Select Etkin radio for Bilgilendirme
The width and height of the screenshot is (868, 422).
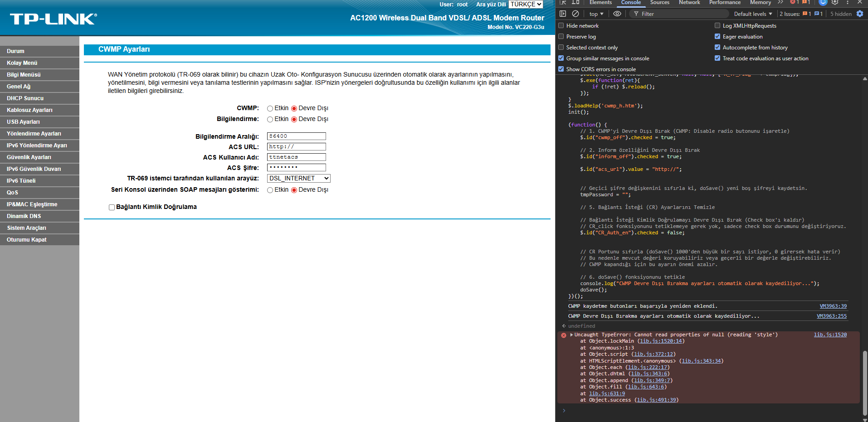point(270,119)
